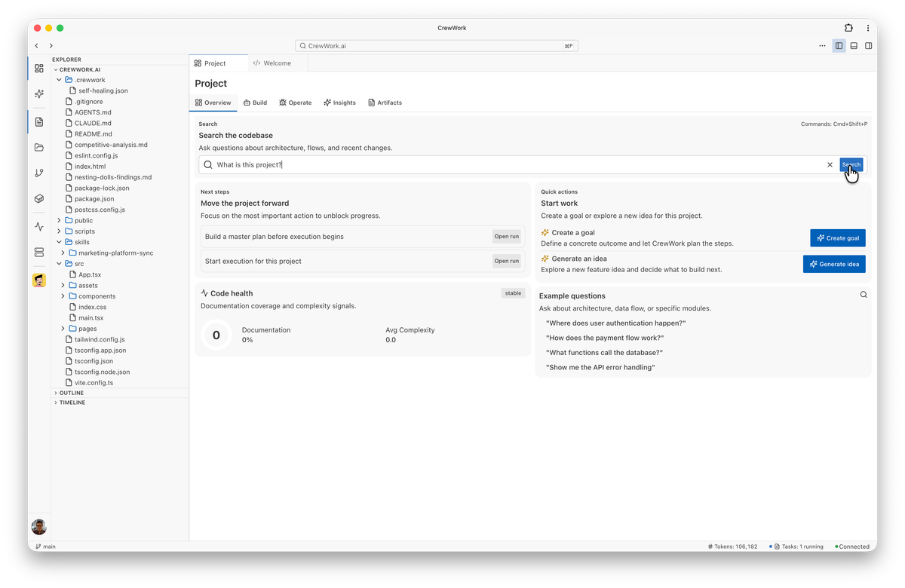Open the source control branch icon
This screenshot has width=905, height=588.
(39, 173)
